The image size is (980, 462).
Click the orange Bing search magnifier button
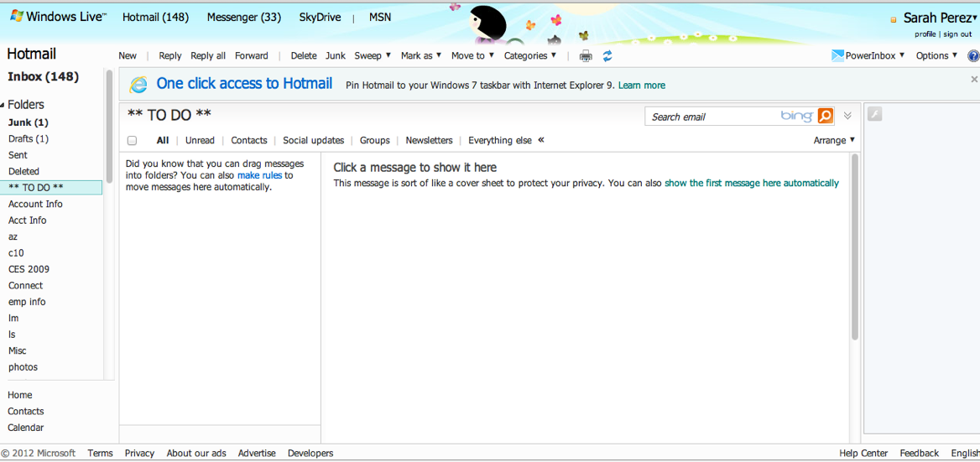pyautogui.click(x=826, y=116)
